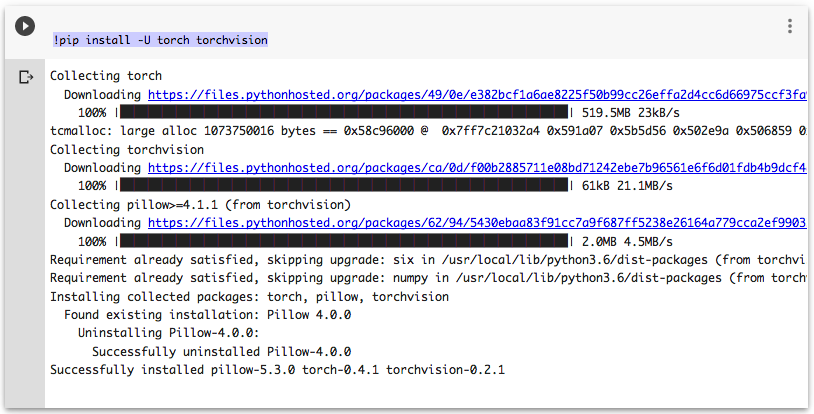This screenshot has width=814, height=414.
Task: Run the pip install cell
Action: pos(25,27)
